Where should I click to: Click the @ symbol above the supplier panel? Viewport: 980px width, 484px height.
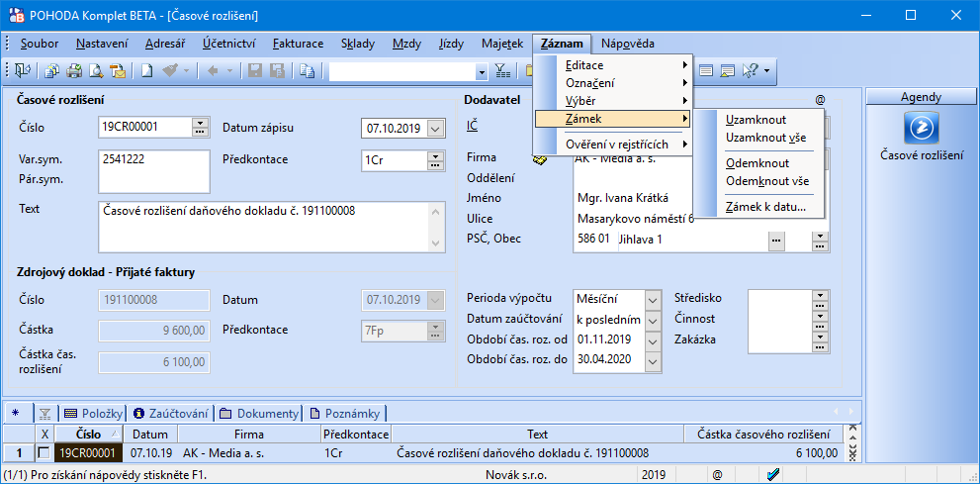click(821, 99)
